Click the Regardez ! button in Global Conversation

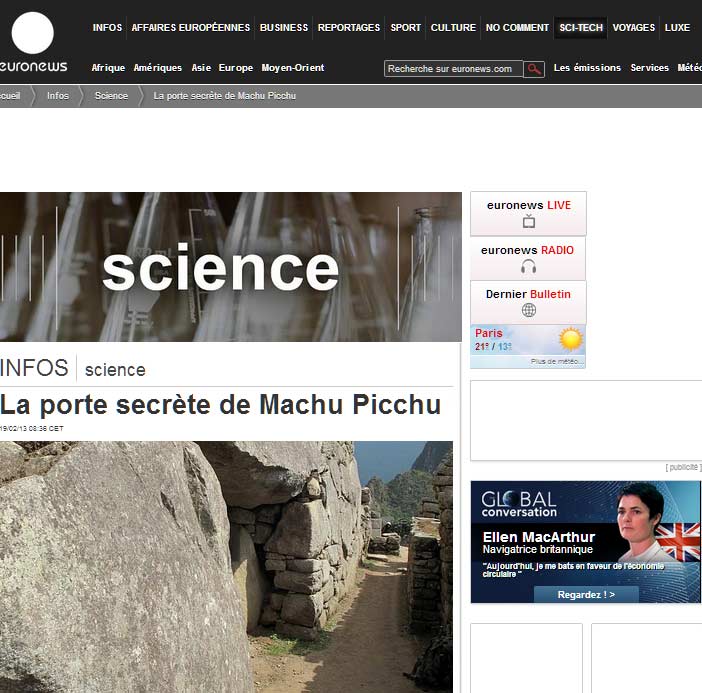(586, 595)
